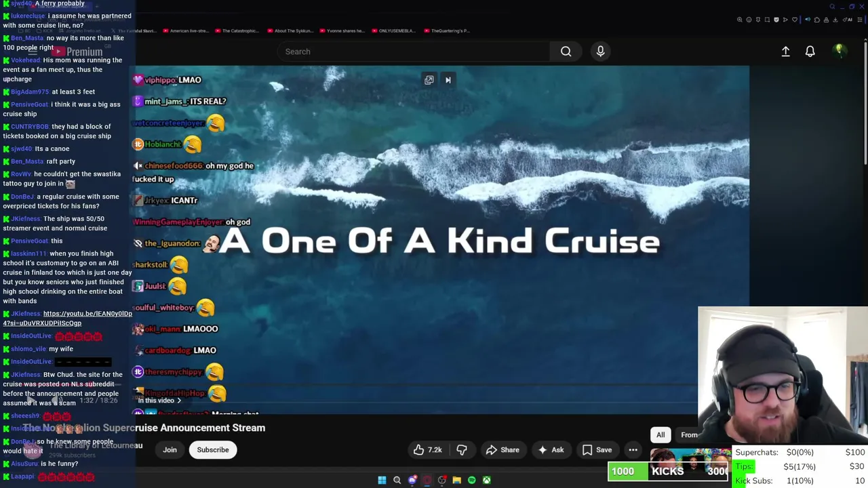Open YouTube notifications bell
This screenshot has width=868, height=488.
click(810, 52)
